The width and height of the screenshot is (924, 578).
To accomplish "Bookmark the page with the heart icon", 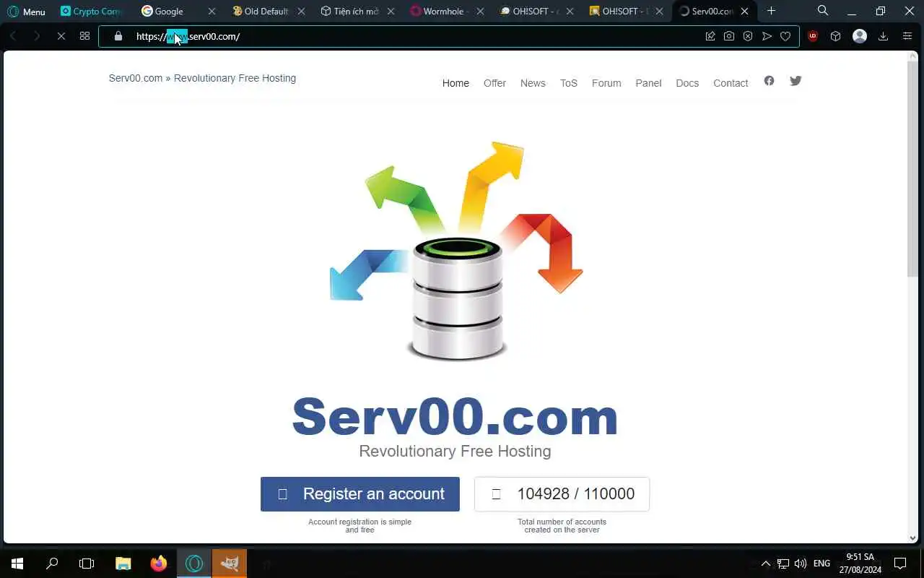I will coord(785,36).
